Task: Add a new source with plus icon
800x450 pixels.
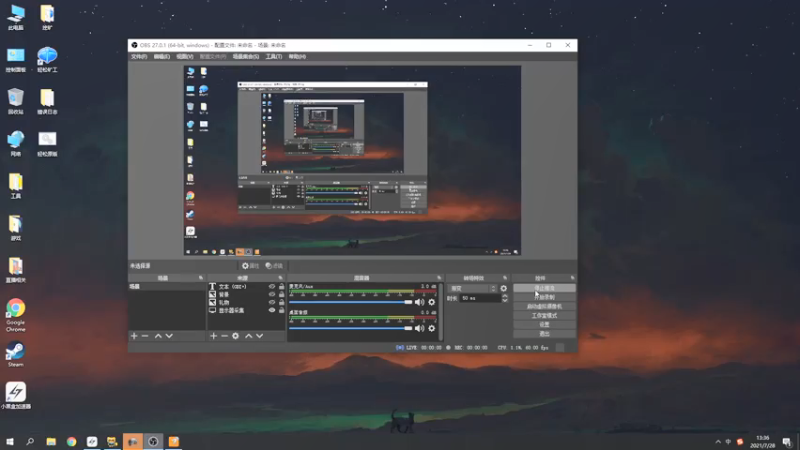Action: pyautogui.click(x=214, y=336)
